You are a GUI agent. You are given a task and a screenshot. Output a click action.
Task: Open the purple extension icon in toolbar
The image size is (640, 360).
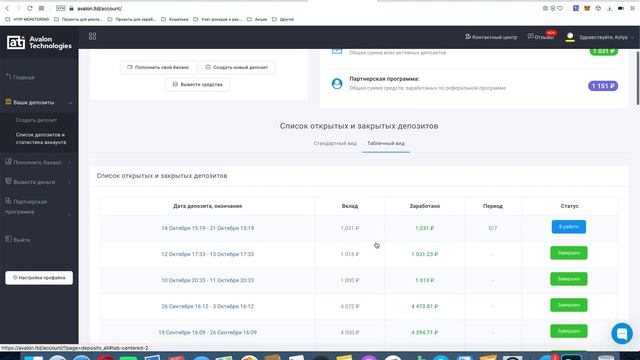click(576, 8)
